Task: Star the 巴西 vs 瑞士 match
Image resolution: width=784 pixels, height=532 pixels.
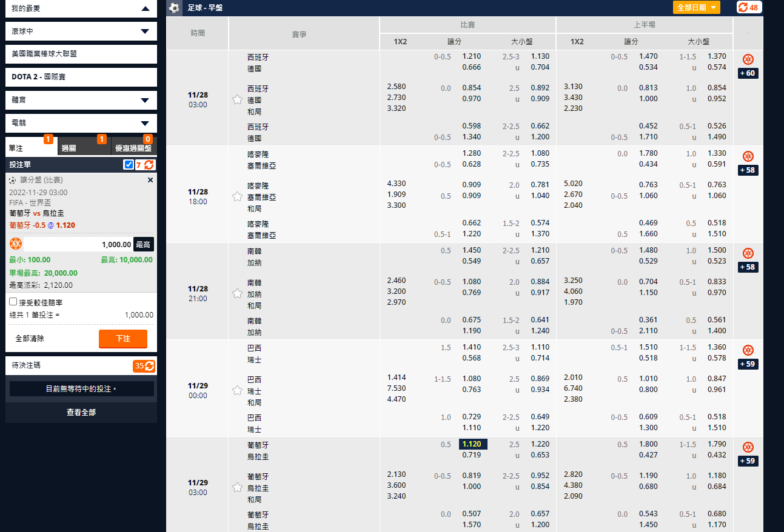Action: point(237,390)
